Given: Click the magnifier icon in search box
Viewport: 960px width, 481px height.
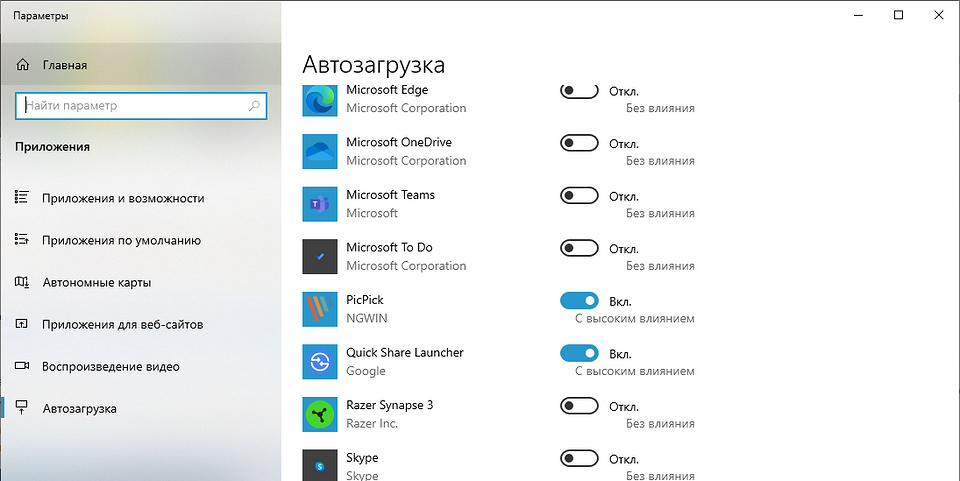Looking at the screenshot, I should [254, 106].
